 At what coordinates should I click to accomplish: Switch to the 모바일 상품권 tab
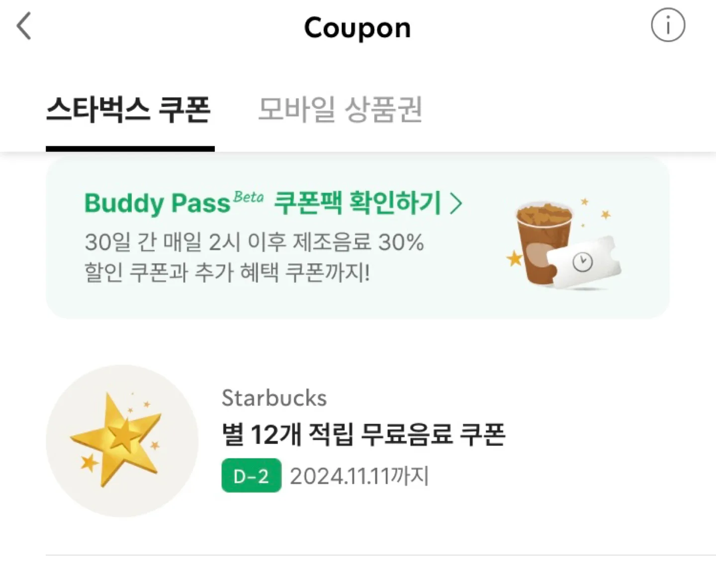340,109
